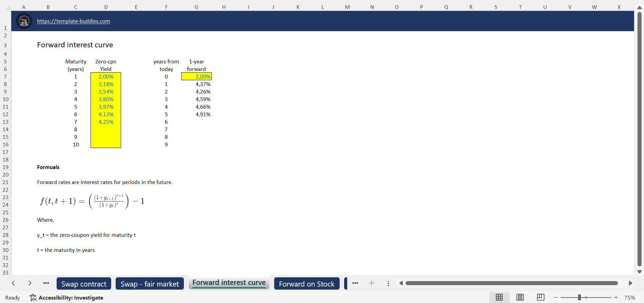Click the Template Buddies logo image
This screenshot has height=303, width=644.
point(24,21)
